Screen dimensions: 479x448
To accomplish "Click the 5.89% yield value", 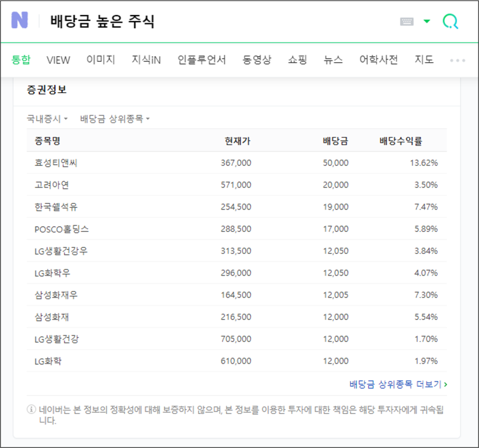I will [426, 229].
